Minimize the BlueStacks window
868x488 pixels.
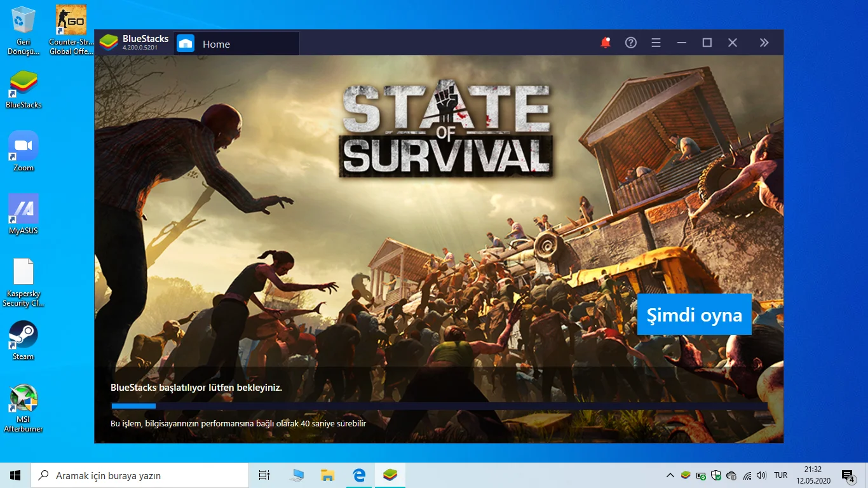pyautogui.click(x=682, y=43)
